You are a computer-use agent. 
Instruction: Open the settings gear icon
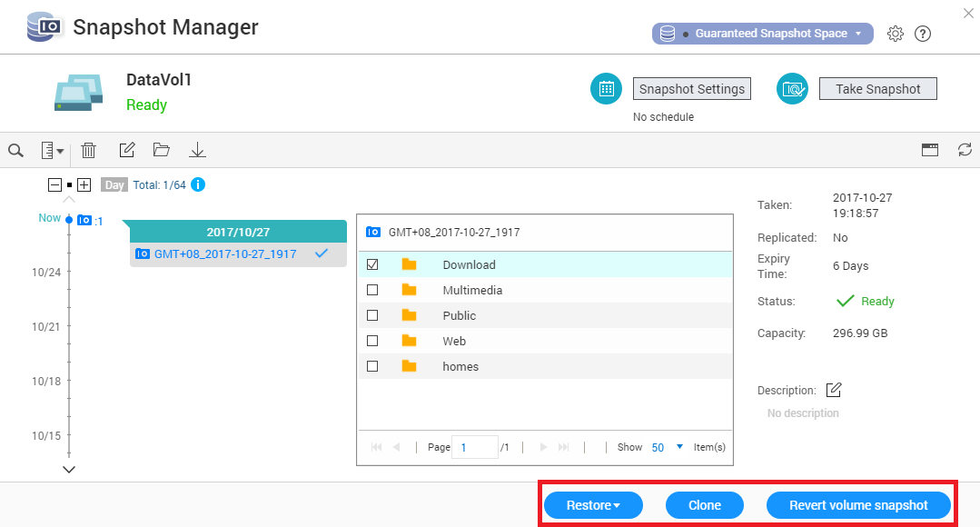click(x=895, y=34)
